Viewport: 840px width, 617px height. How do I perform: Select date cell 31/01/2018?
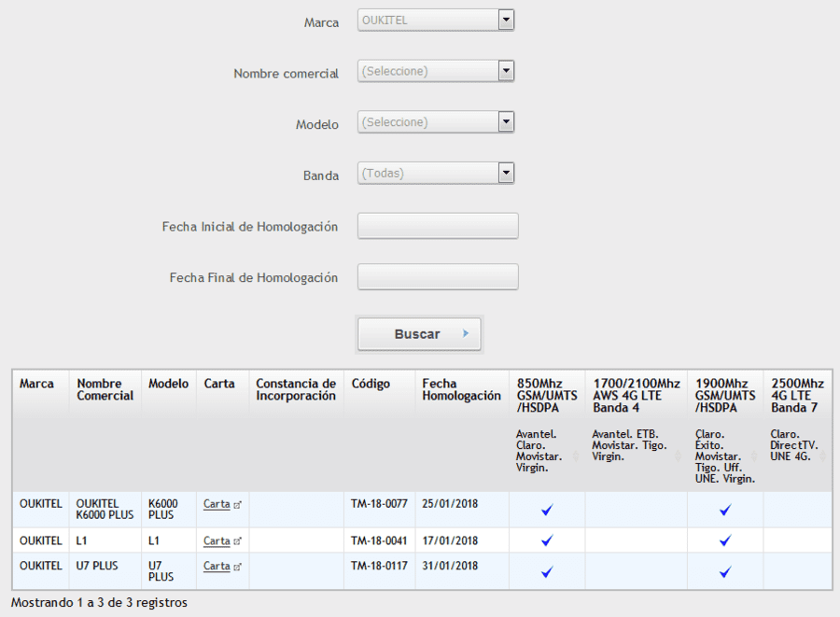coord(450,566)
